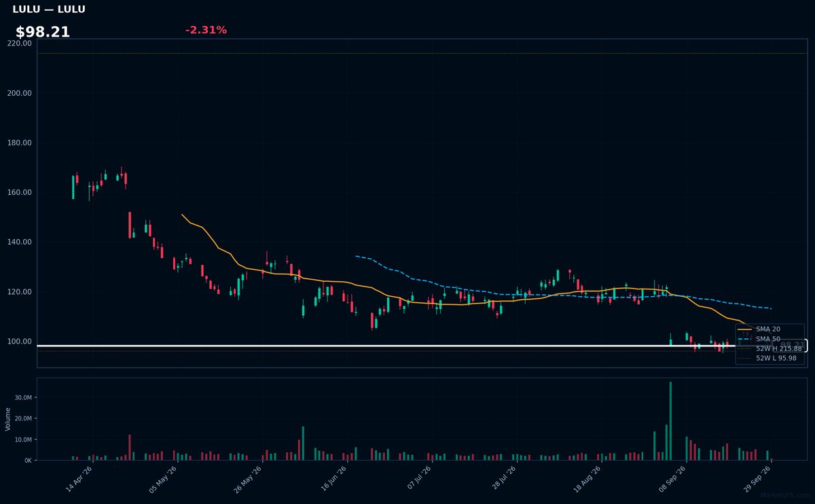Click the 140.00 price axis label
This screenshot has width=815, height=504.
[x=20, y=242]
